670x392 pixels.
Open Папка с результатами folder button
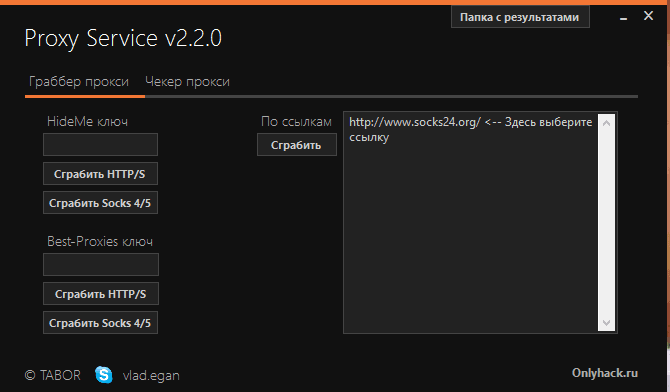pos(520,17)
